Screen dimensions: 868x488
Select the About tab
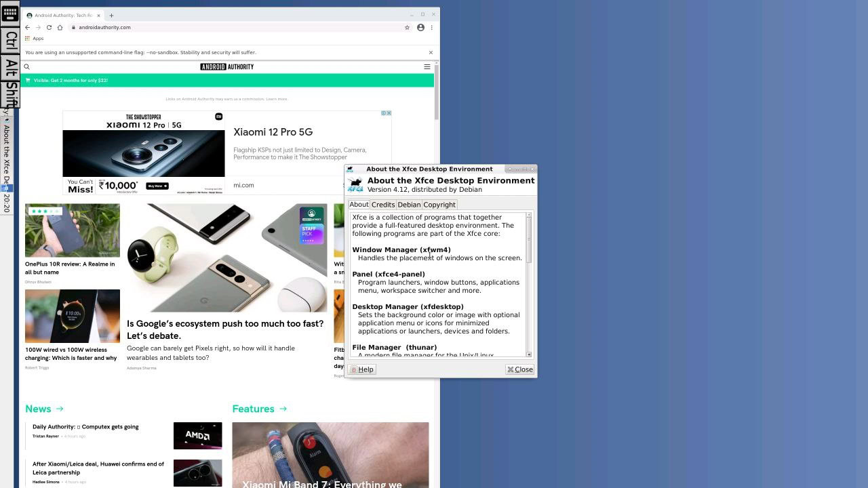pyautogui.click(x=359, y=205)
